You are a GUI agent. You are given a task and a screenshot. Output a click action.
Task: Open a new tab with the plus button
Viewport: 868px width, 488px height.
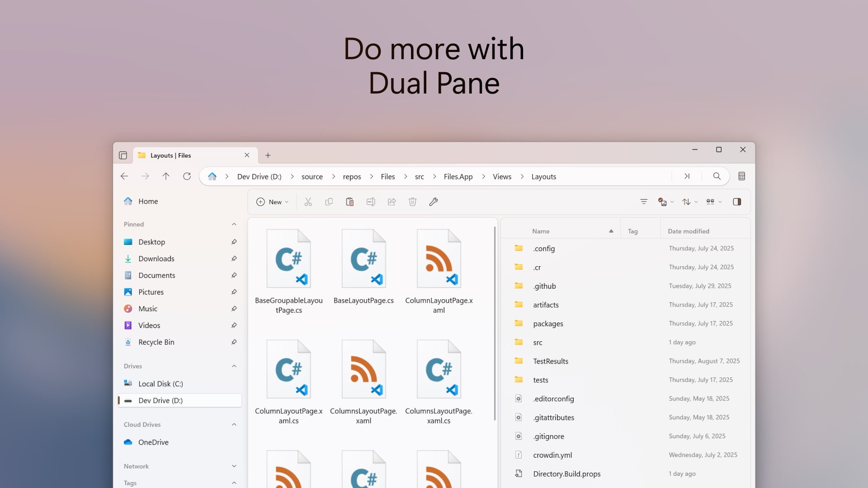268,155
